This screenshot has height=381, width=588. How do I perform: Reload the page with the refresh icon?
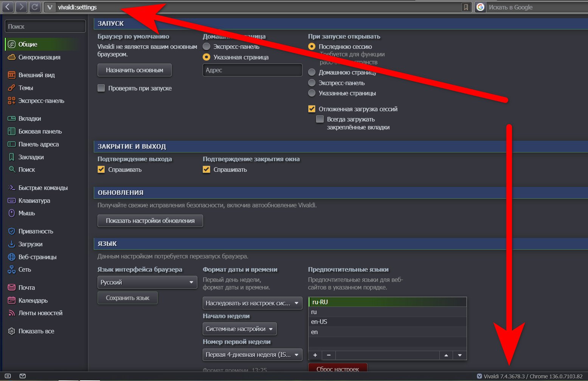(35, 7)
